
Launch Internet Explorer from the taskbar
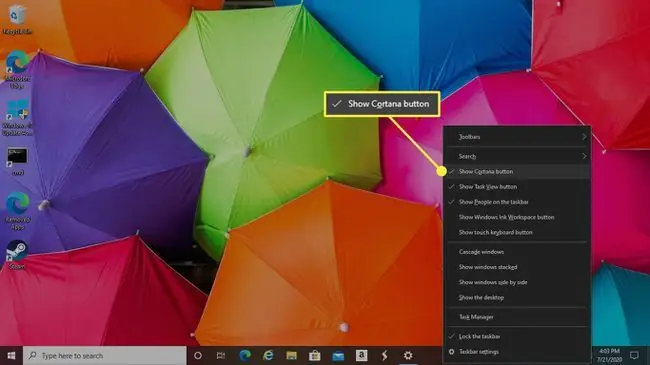pyautogui.click(x=268, y=355)
